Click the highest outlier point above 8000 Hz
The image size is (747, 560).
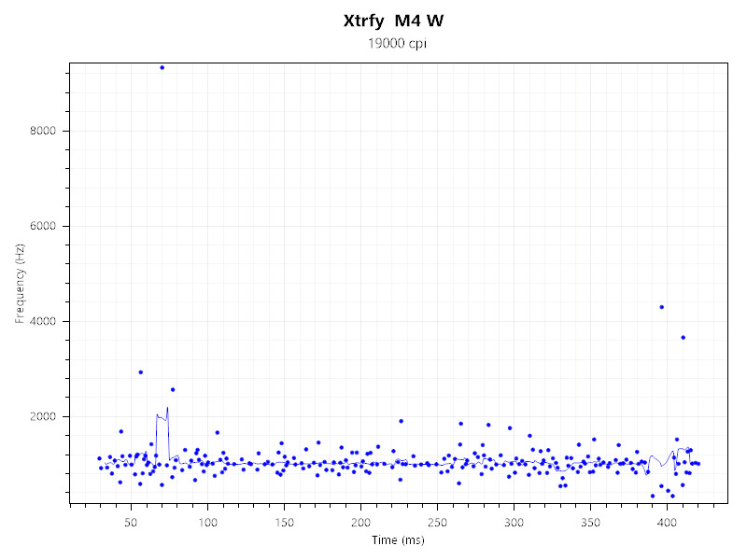(162, 67)
